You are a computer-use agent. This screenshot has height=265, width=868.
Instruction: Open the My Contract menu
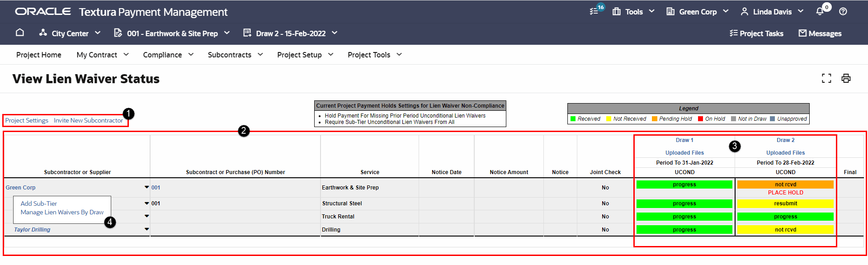tap(103, 55)
